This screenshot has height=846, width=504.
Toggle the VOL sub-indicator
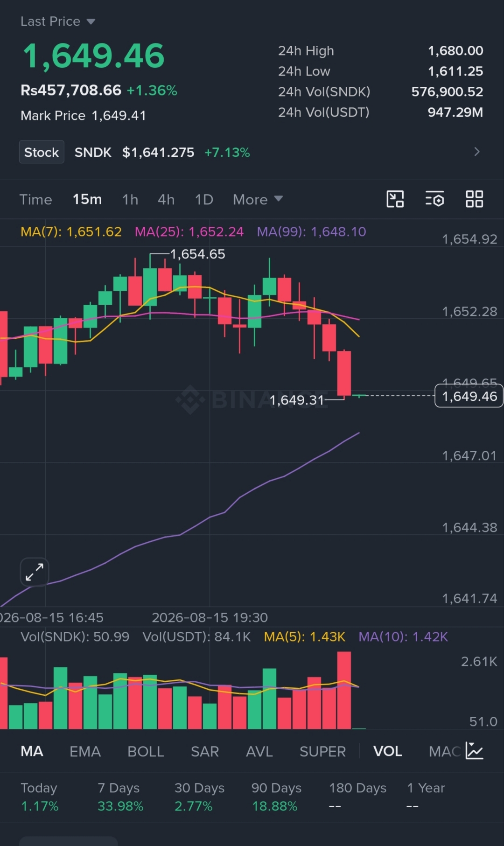387,751
